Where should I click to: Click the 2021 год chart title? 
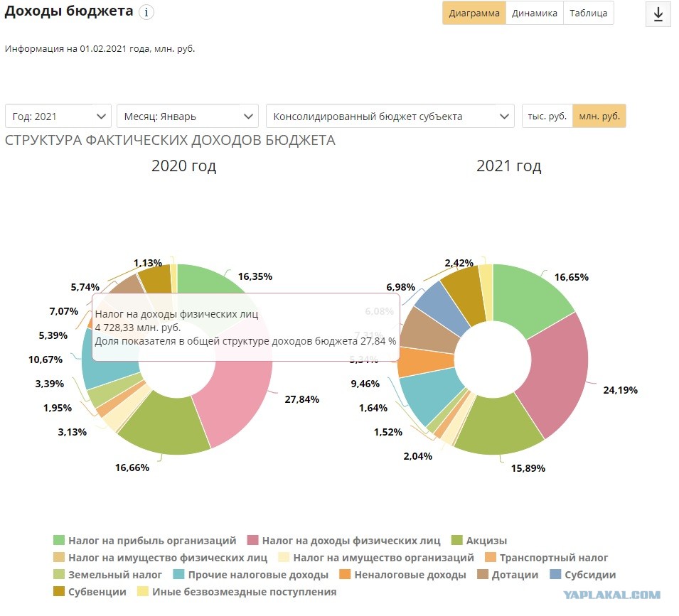(x=509, y=166)
